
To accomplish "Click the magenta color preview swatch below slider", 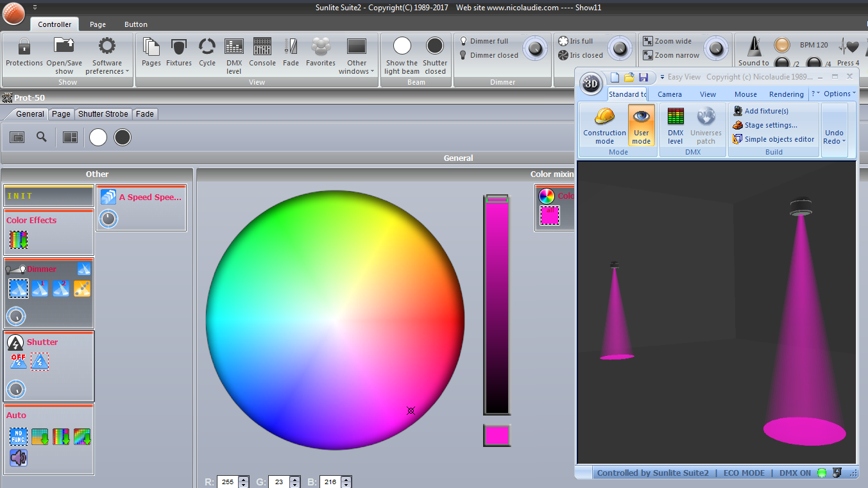I will pyautogui.click(x=497, y=435).
